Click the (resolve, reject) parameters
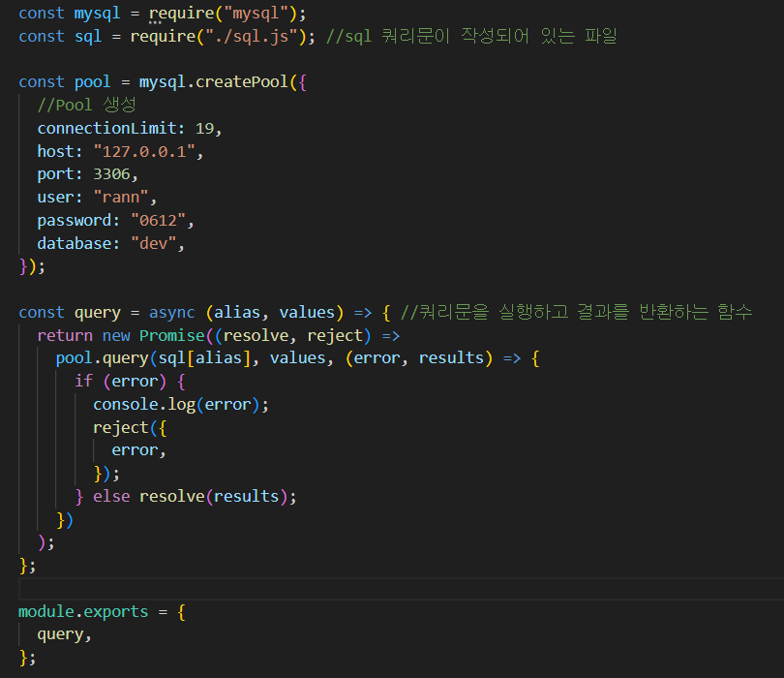784x678 pixels. pyautogui.click(x=297, y=336)
